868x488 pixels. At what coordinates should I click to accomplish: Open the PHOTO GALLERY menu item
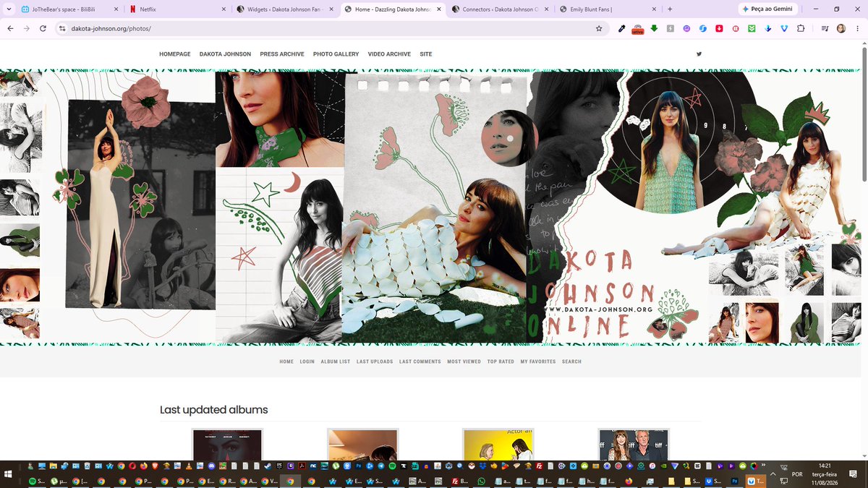(336, 54)
